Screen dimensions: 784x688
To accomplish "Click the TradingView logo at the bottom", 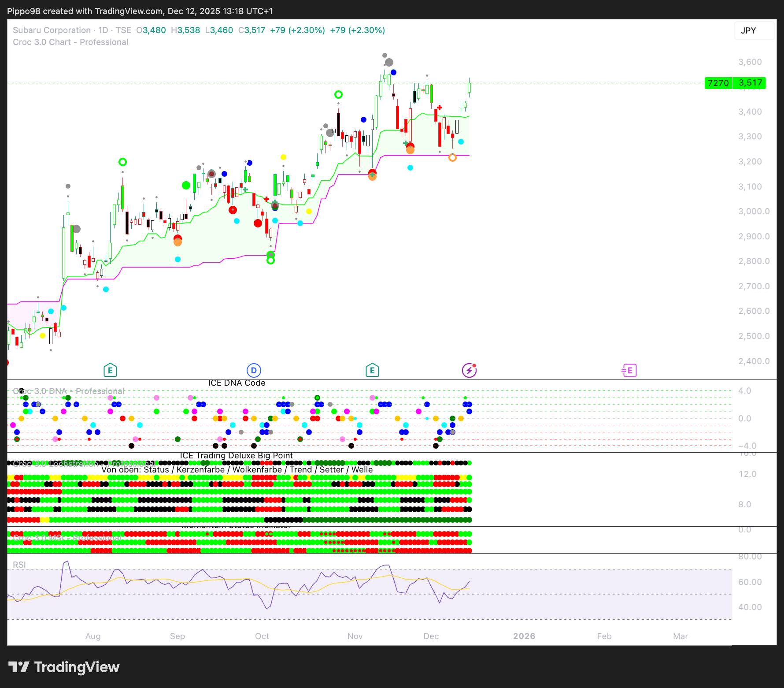I will (x=64, y=667).
